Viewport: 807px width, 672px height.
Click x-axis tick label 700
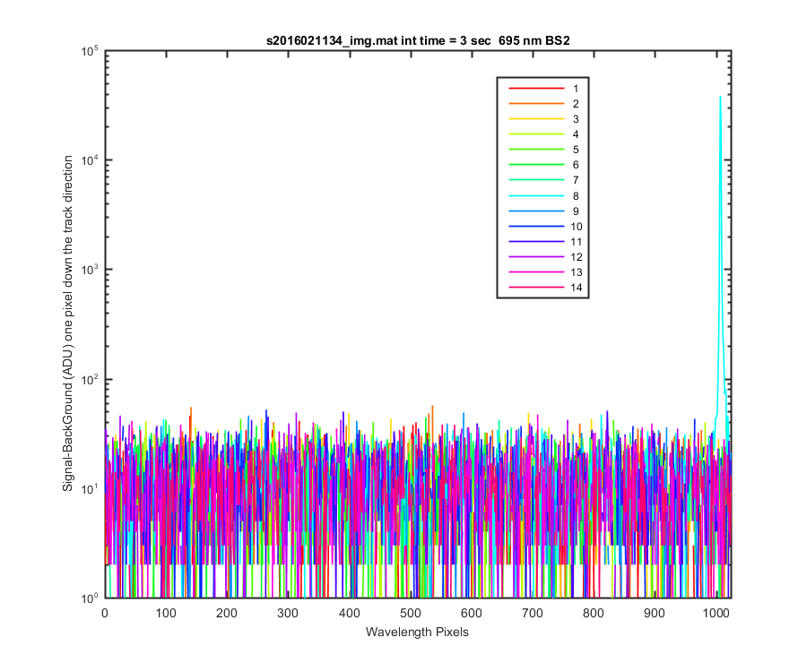tap(532, 614)
